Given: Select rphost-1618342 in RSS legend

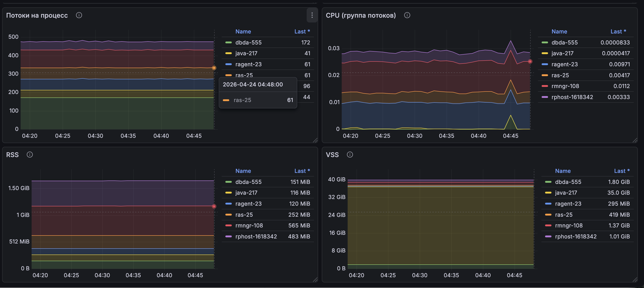Looking at the screenshot, I should tap(256, 236).
